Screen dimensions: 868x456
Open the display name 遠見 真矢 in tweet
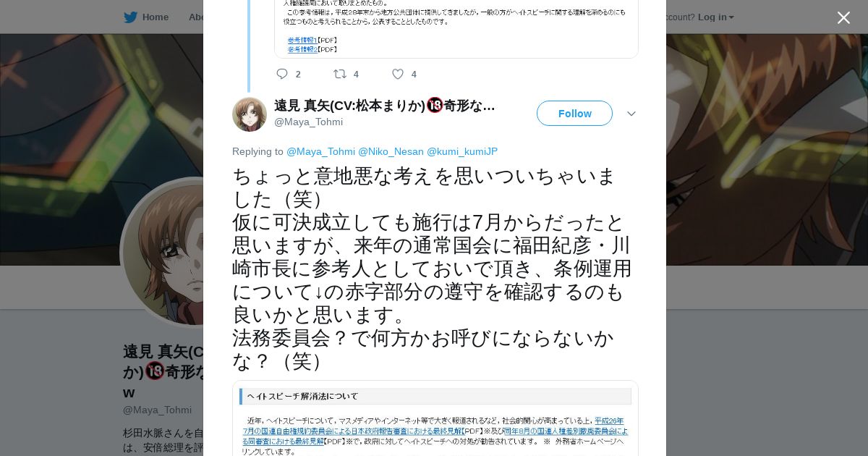point(385,106)
